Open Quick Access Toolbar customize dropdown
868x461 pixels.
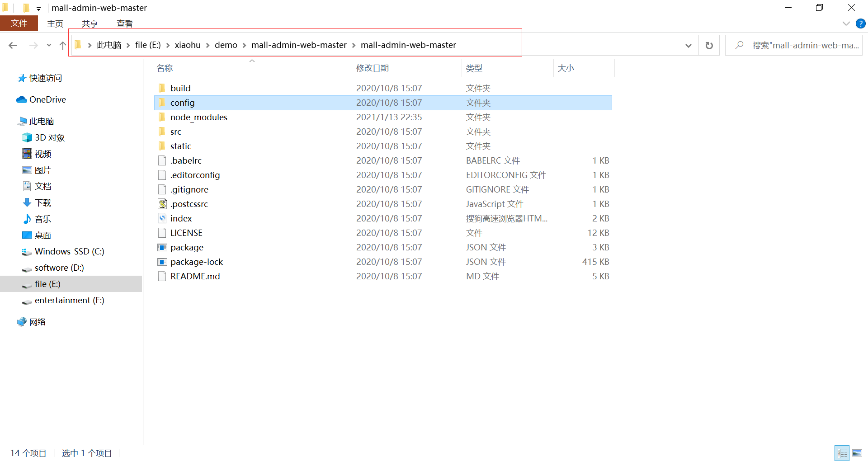pos(39,8)
